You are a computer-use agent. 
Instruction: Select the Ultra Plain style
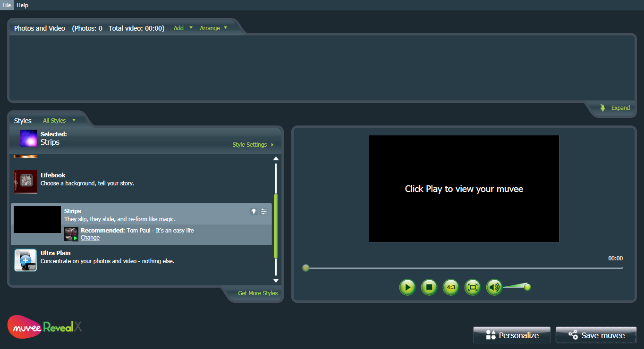click(142, 259)
